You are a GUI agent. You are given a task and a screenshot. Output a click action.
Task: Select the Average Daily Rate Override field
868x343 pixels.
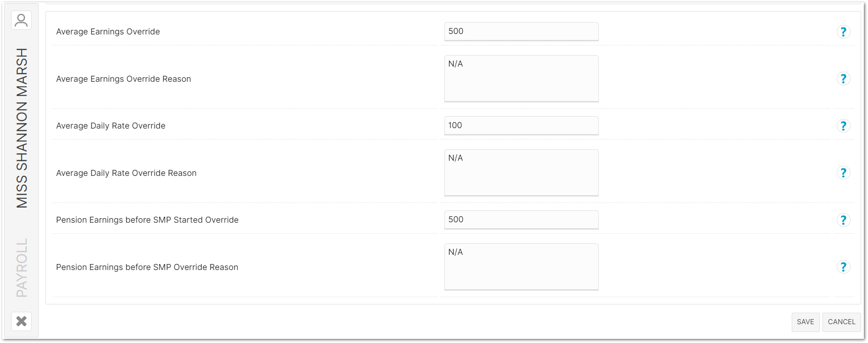click(521, 126)
